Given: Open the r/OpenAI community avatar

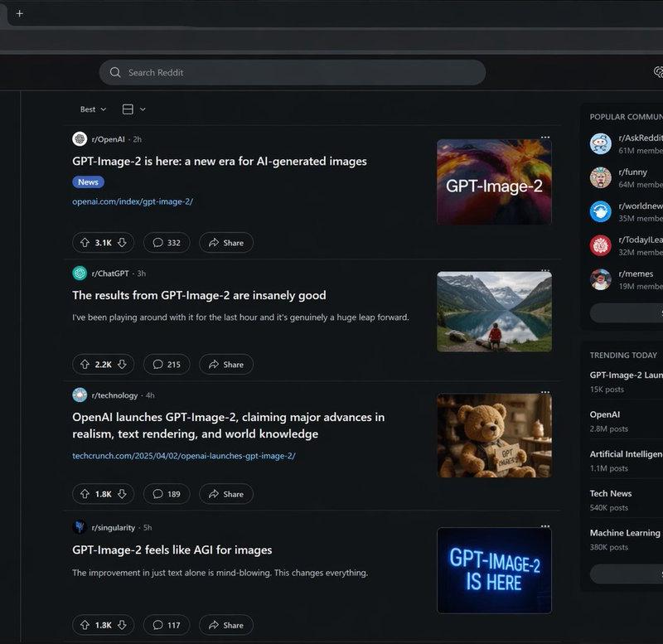Looking at the screenshot, I should click(80, 139).
